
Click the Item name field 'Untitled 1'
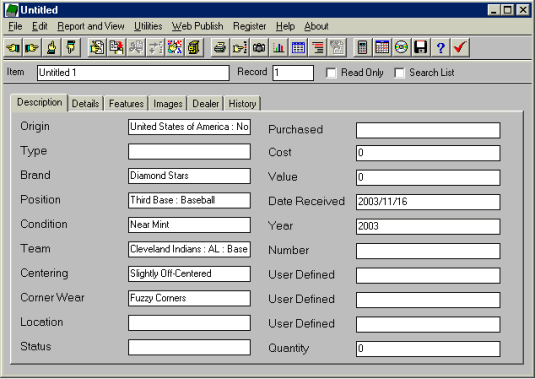coord(133,73)
